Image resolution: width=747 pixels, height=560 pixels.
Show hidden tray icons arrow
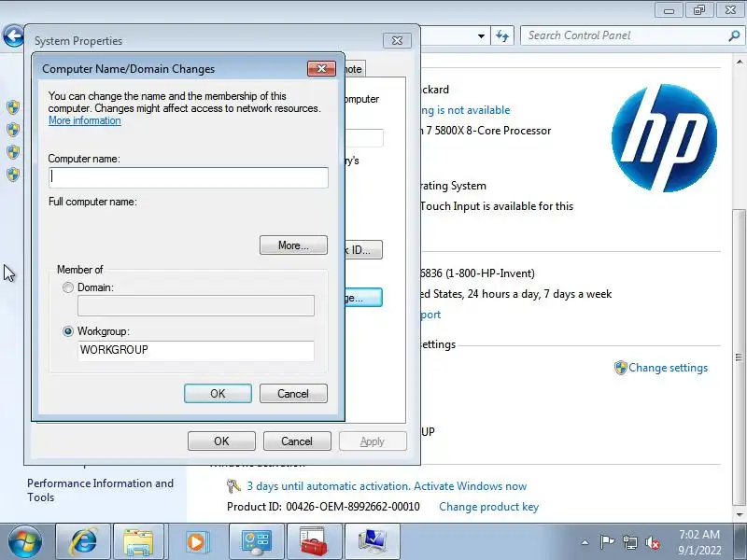click(585, 542)
